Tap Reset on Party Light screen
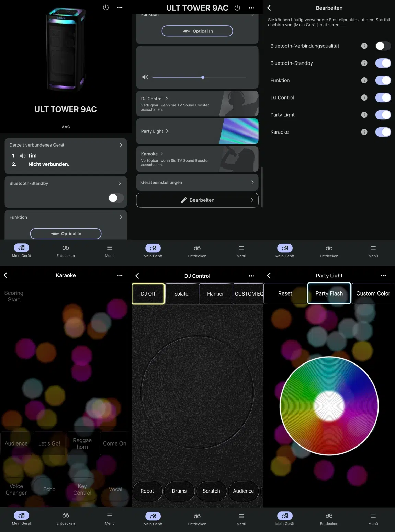This screenshot has width=395, height=532. [x=285, y=293]
